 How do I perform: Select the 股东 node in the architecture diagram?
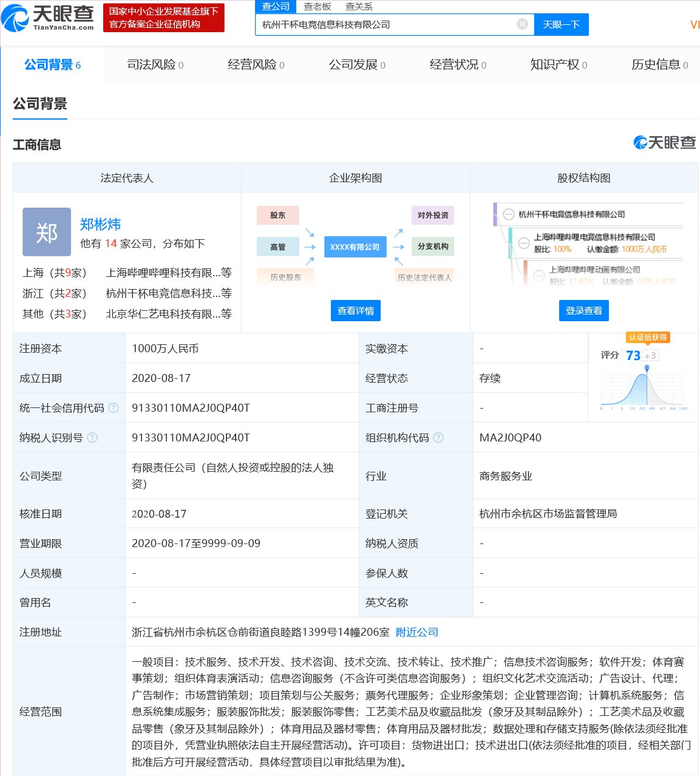tap(277, 215)
